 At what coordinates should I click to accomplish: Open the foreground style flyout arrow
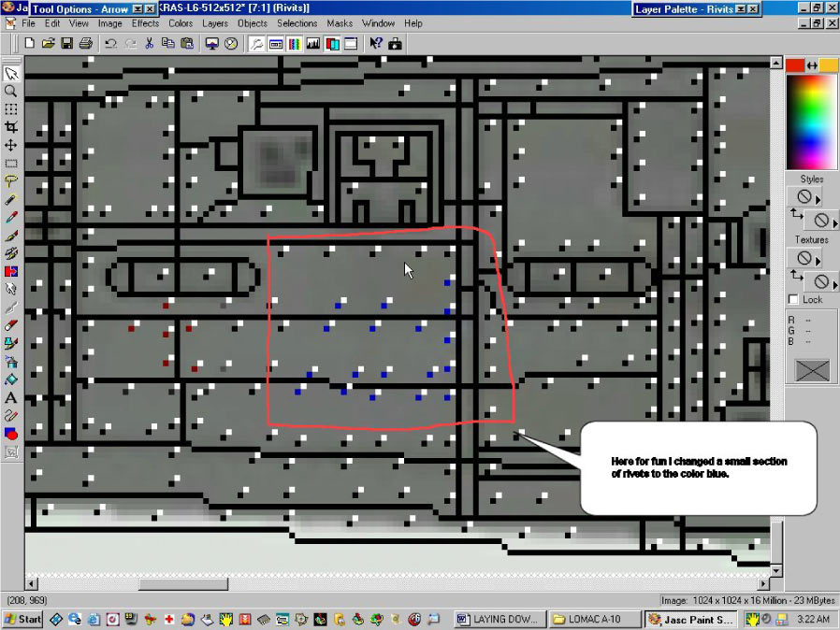[x=818, y=200]
